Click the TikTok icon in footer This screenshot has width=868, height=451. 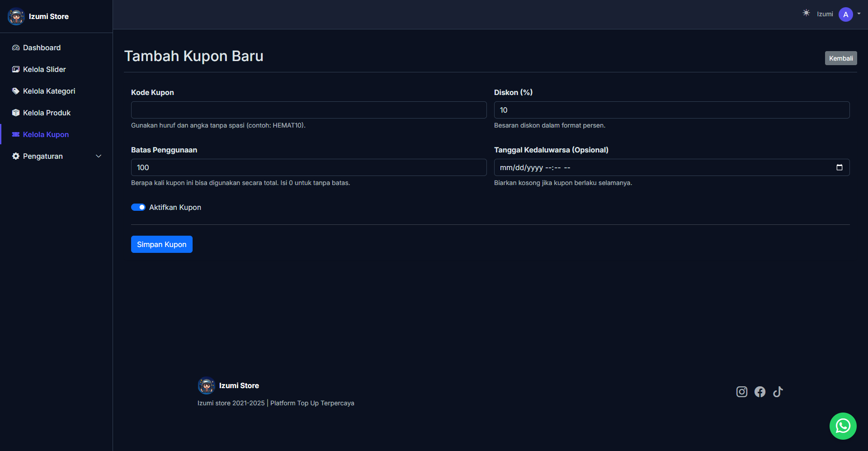click(x=778, y=392)
